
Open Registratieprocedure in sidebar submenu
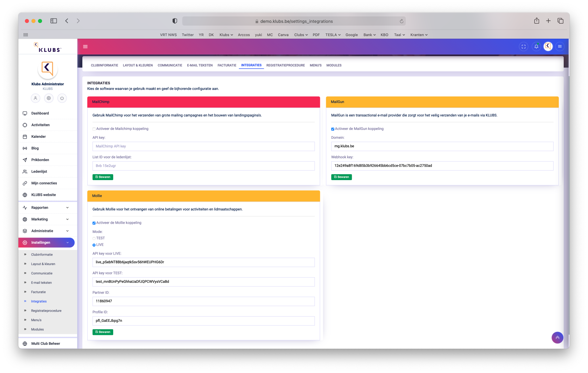click(46, 311)
